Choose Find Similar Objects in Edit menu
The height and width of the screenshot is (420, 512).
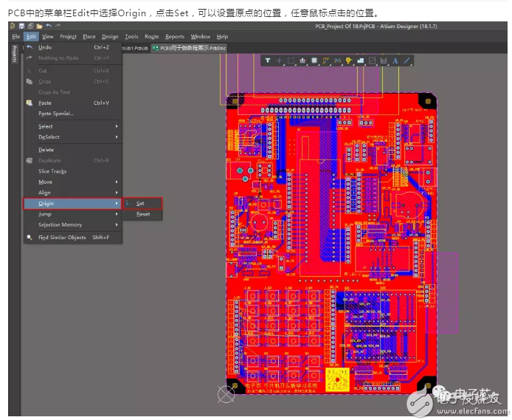[x=73, y=238]
